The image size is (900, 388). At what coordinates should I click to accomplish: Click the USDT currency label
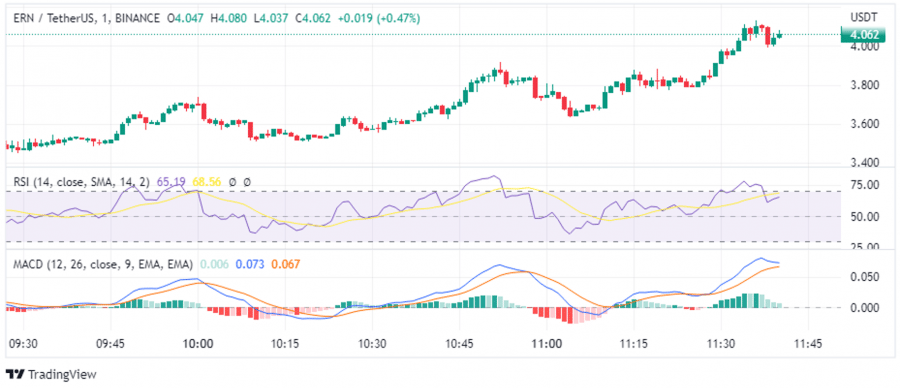pos(864,18)
